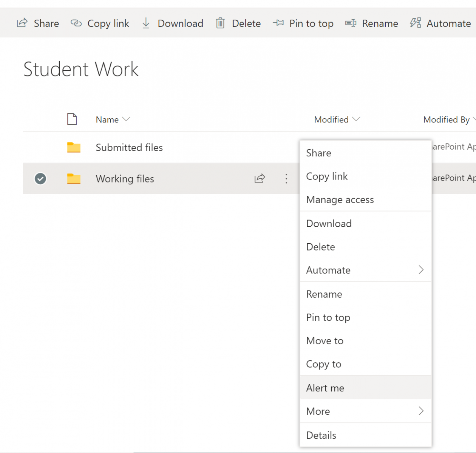Open the three-dot actions menu for Working files

(x=286, y=178)
